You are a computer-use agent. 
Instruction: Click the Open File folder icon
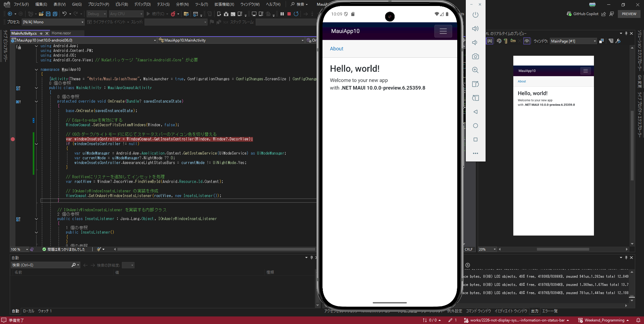[41, 14]
